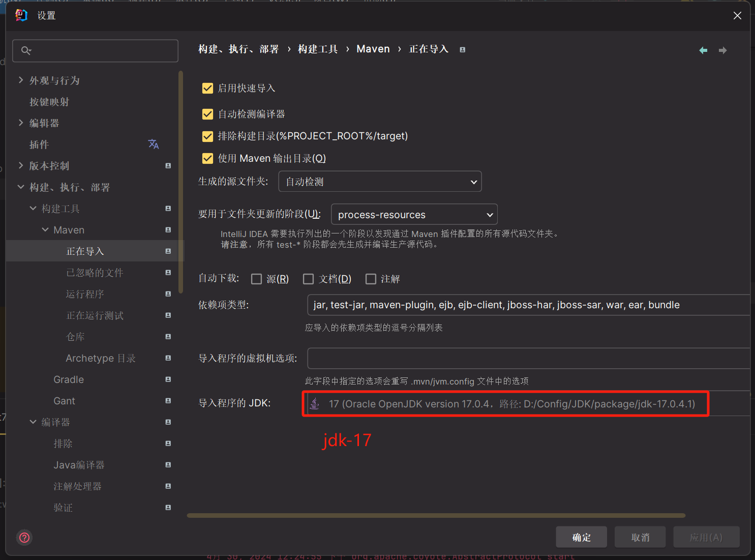This screenshot has width=755, height=560.
Task: Close the 设置 dialog window
Action: [737, 16]
